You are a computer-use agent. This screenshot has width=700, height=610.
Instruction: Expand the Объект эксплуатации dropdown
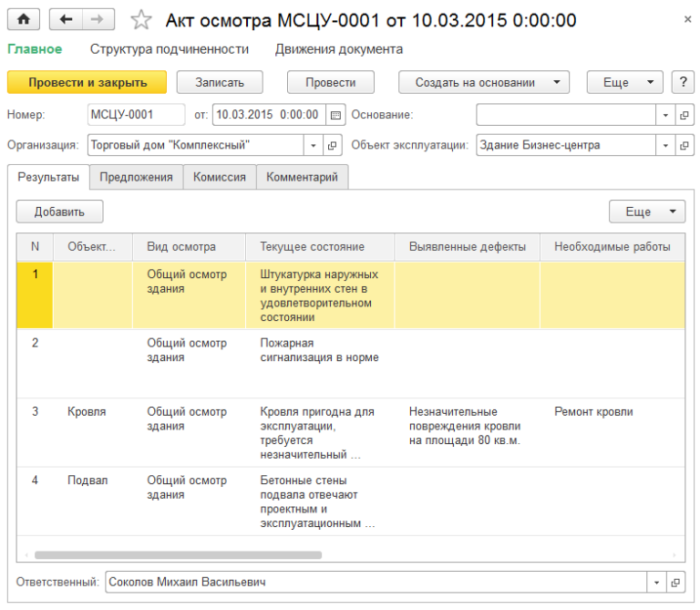tap(664, 145)
